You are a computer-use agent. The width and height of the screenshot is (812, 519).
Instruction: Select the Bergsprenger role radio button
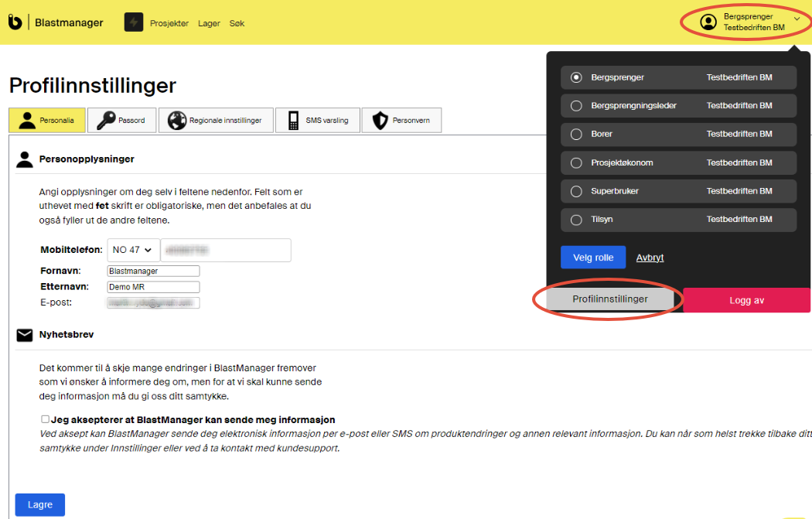(x=576, y=77)
